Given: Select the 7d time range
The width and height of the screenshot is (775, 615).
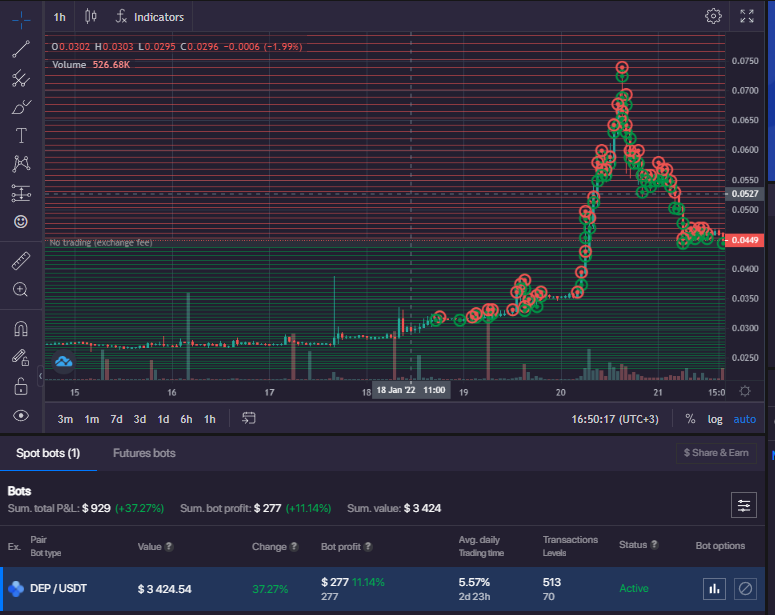Looking at the screenshot, I should coord(116,419).
